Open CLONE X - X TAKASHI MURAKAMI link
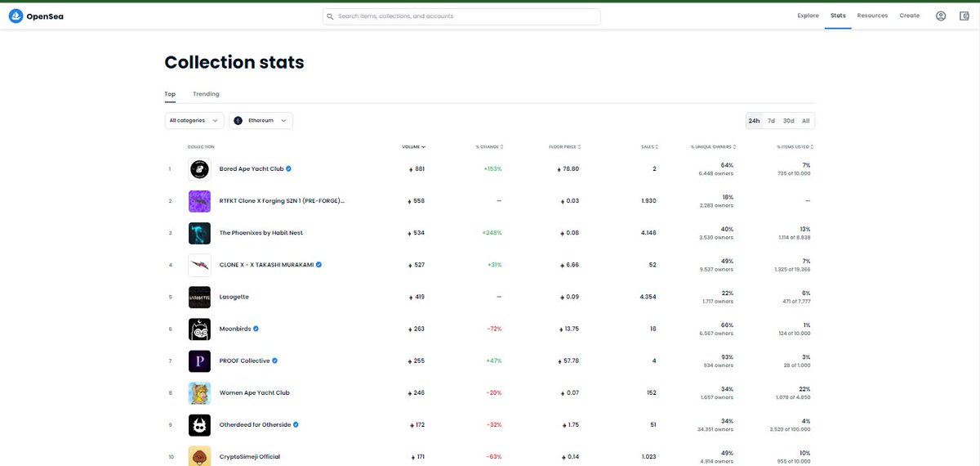Image resolution: width=980 pixels, height=466 pixels. coord(266,265)
